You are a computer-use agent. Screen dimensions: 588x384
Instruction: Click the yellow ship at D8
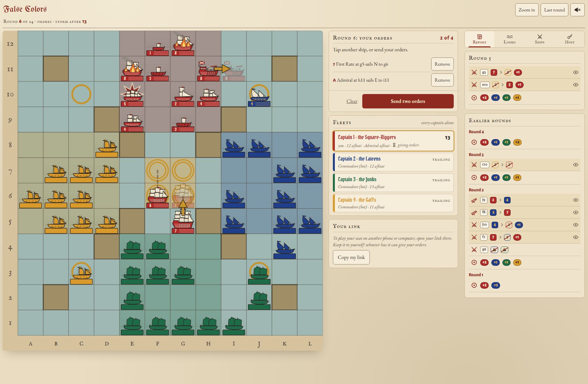point(107,148)
